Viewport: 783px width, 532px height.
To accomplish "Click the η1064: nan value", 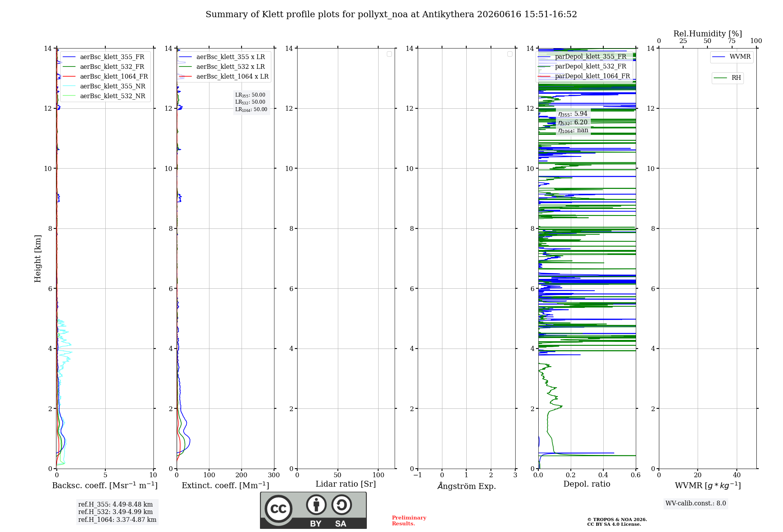I will (x=573, y=131).
